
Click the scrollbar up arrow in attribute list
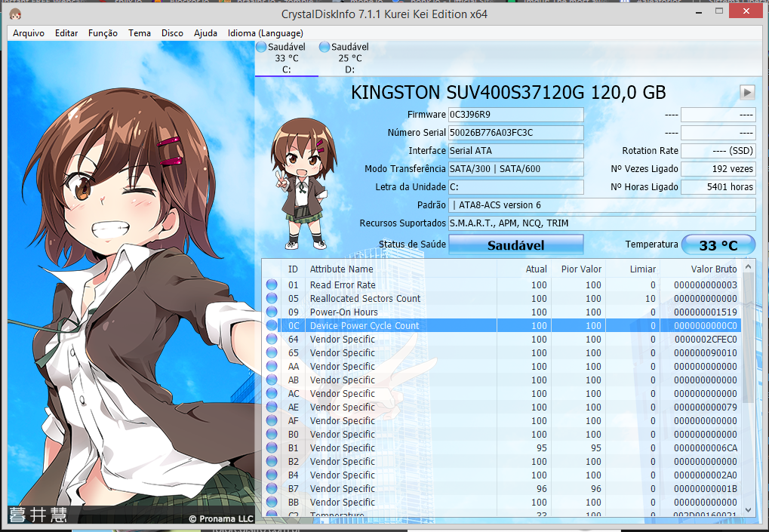pyautogui.click(x=749, y=267)
